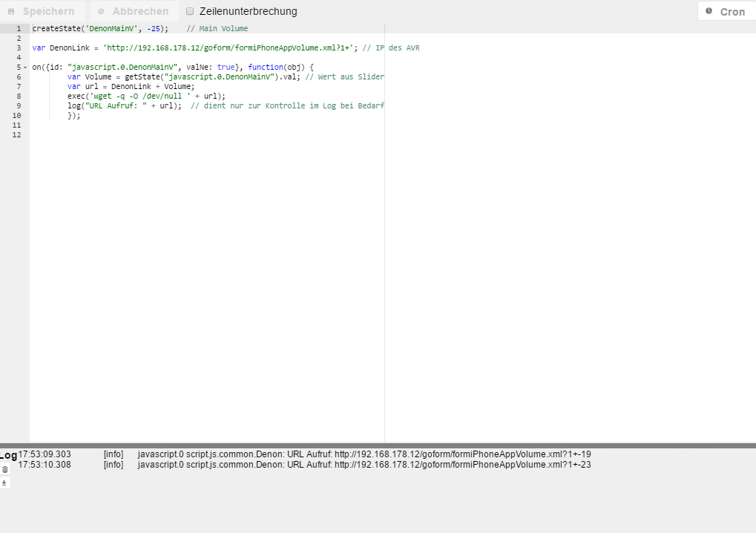Click the clock icon on Cron button
This screenshot has height=533, width=756.
(709, 10)
